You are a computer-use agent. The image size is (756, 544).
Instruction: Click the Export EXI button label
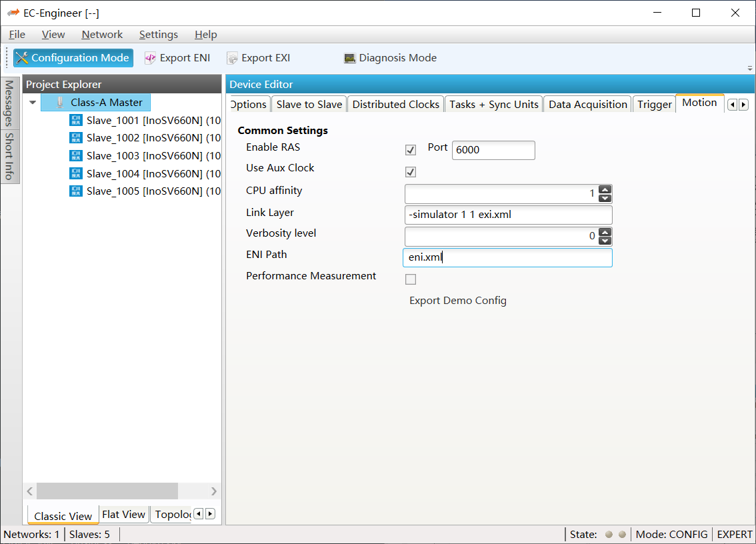tap(265, 58)
